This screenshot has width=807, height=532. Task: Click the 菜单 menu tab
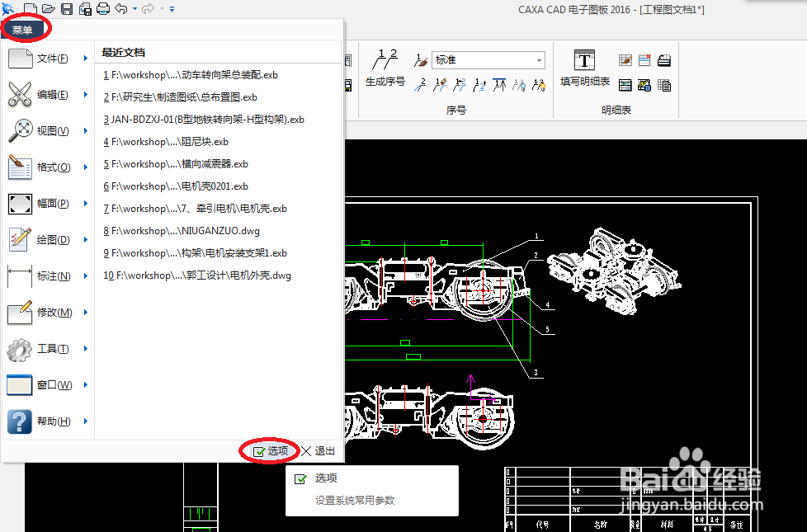point(22,30)
